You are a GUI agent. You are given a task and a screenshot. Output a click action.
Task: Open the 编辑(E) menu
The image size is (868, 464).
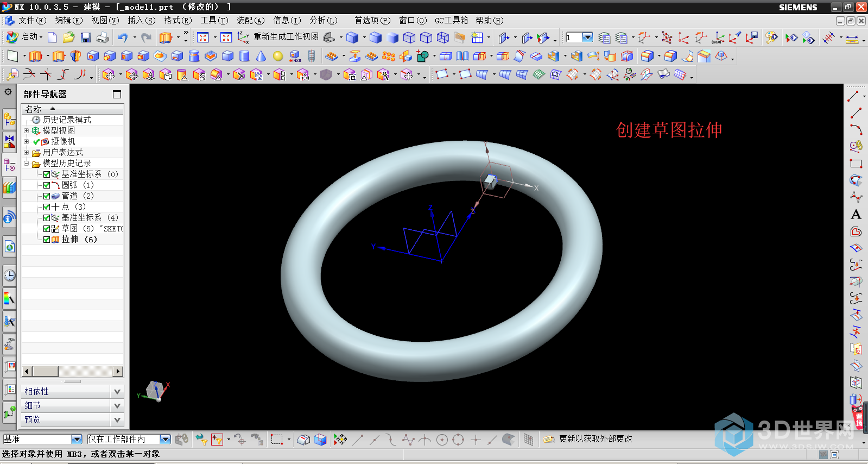coord(69,20)
